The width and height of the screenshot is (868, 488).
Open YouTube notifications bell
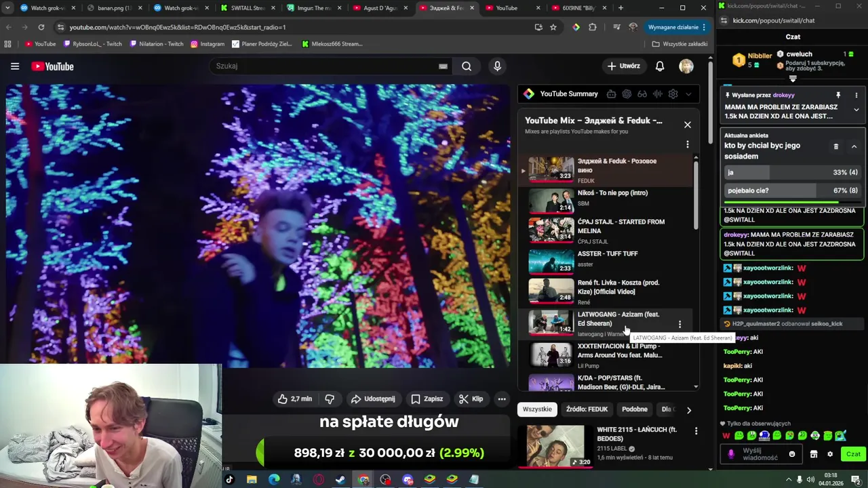(660, 66)
